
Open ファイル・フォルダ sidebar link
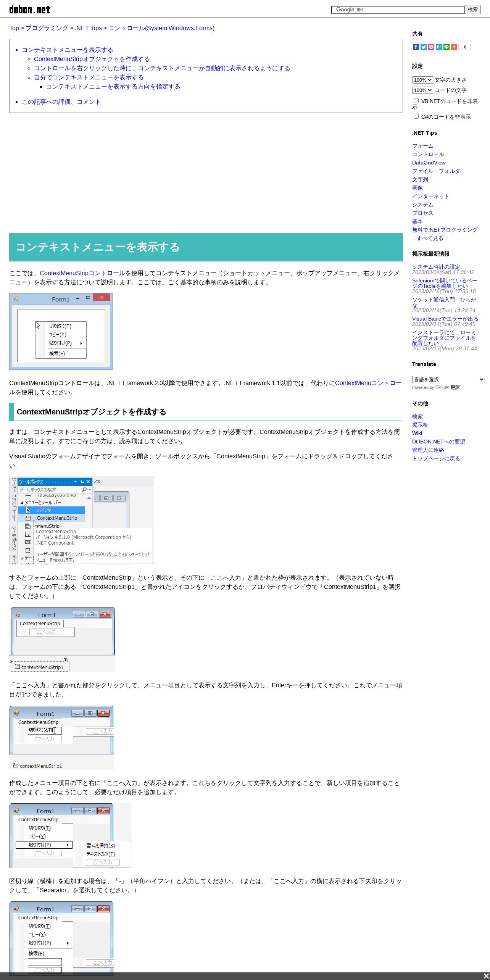[436, 171]
